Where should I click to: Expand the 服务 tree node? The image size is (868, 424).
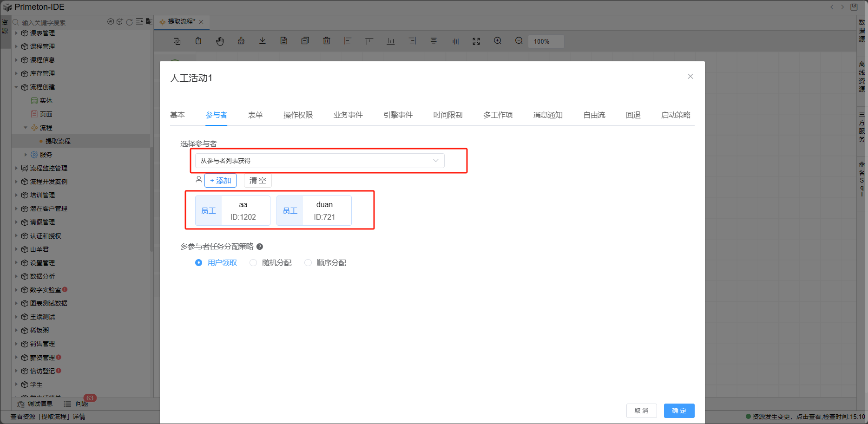[x=26, y=155]
